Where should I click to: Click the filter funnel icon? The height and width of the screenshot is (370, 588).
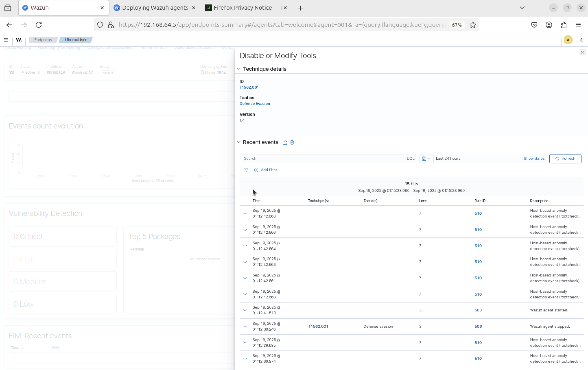246,170
